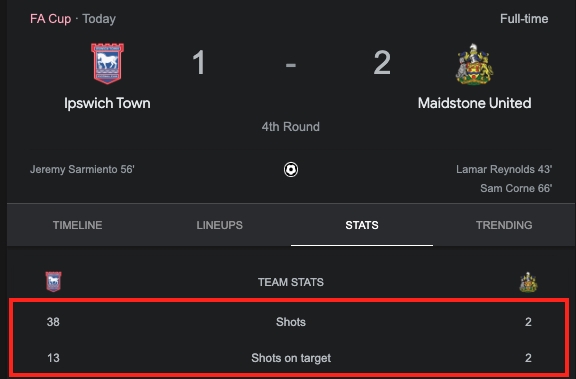
Task: Click the FA Cup competition link
Action: 50,19
